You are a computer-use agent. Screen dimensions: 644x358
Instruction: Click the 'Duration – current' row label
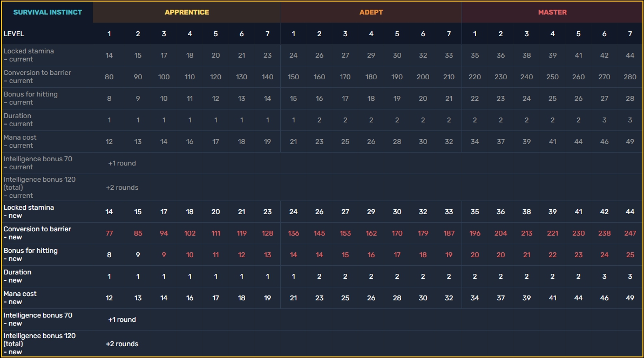click(x=18, y=120)
